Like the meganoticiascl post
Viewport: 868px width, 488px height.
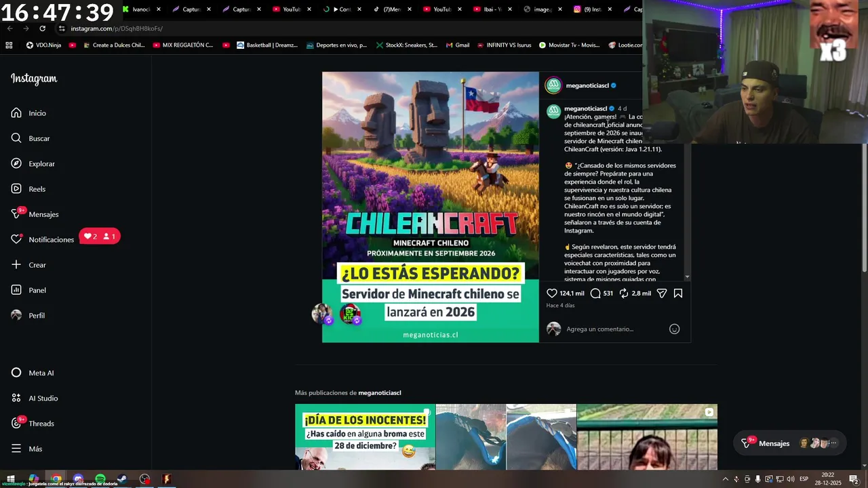552,293
